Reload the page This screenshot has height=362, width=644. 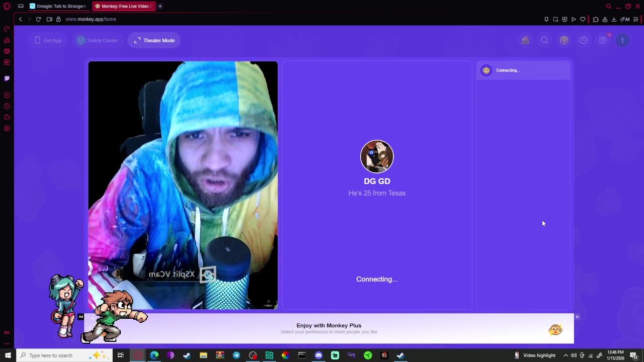pyautogui.click(x=38, y=19)
